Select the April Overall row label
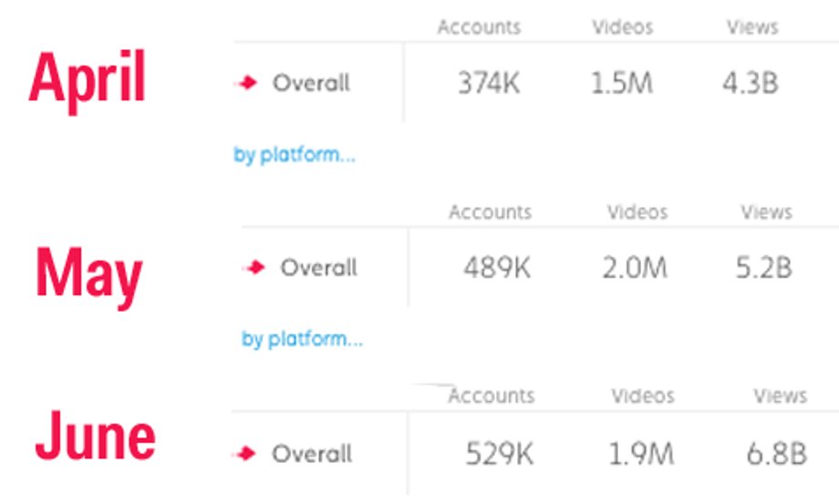839x504 pixels. point(311,83)
